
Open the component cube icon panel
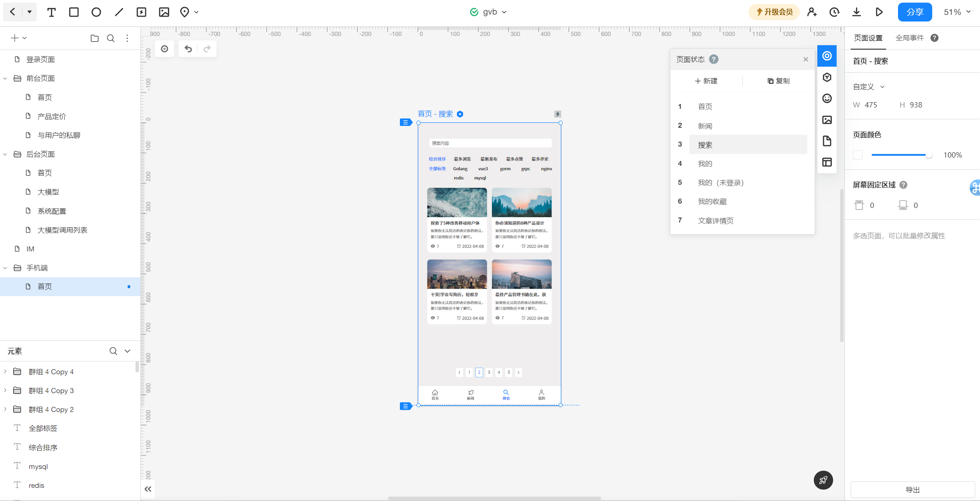(827, 77)
